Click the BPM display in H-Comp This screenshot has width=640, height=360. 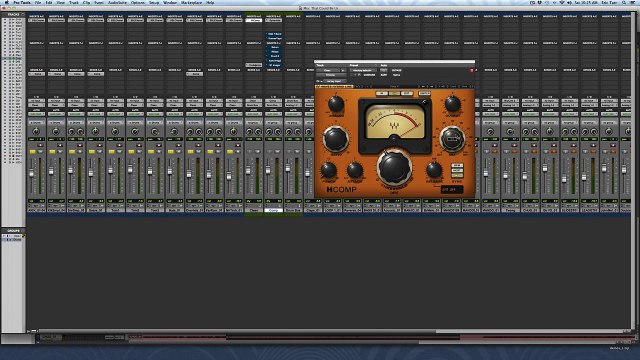[x=452, y=190]
